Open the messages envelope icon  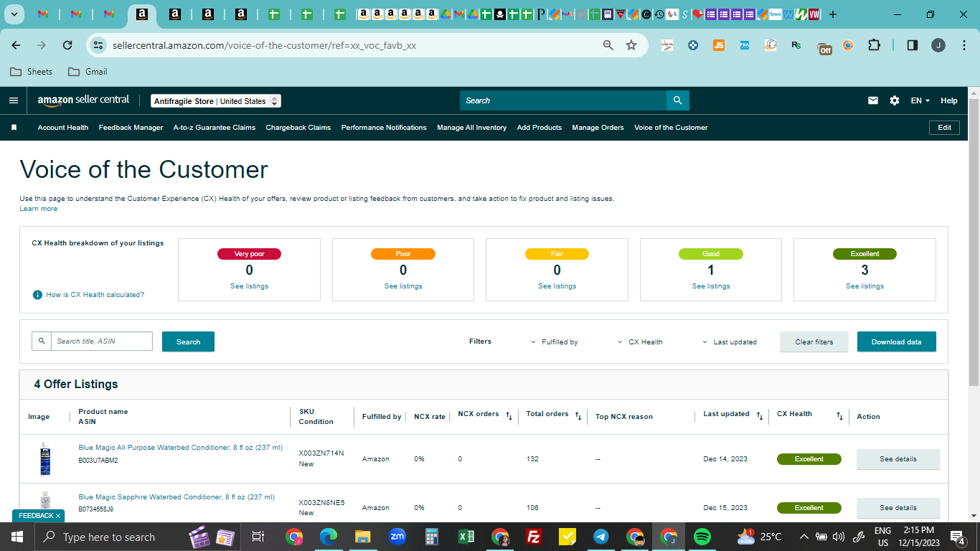point(873,100)
